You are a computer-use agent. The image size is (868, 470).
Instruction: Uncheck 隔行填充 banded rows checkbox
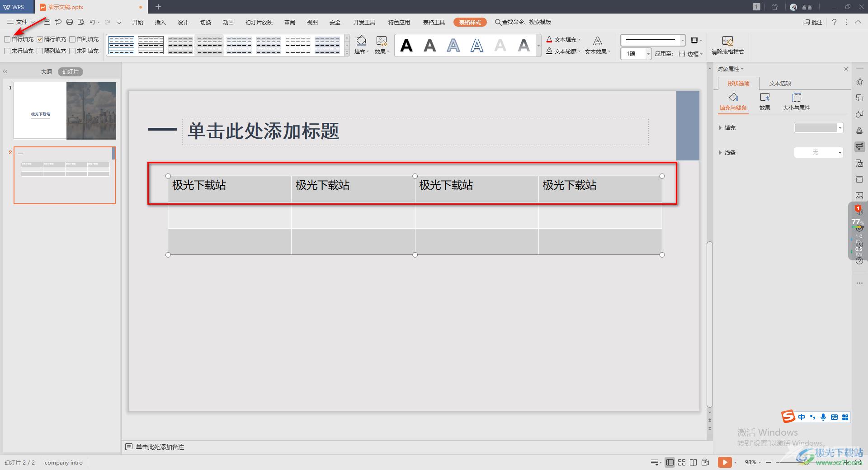point(40,39)
